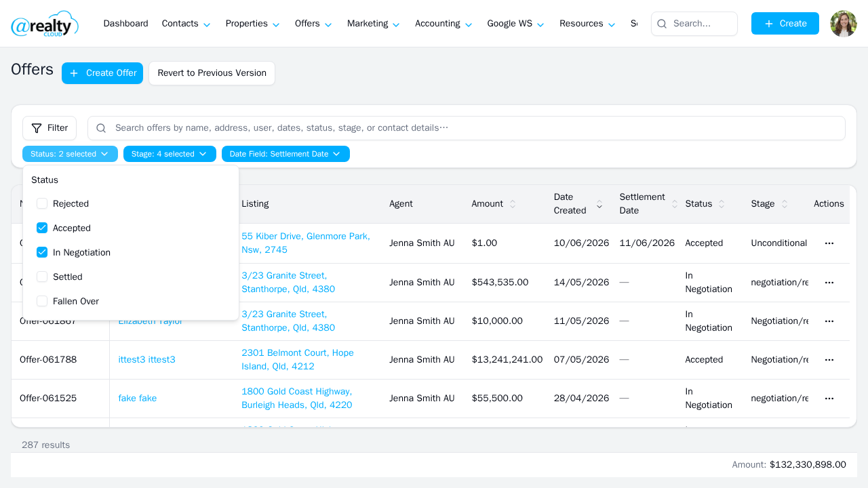Expand the Marketing menu

(374, 24)
